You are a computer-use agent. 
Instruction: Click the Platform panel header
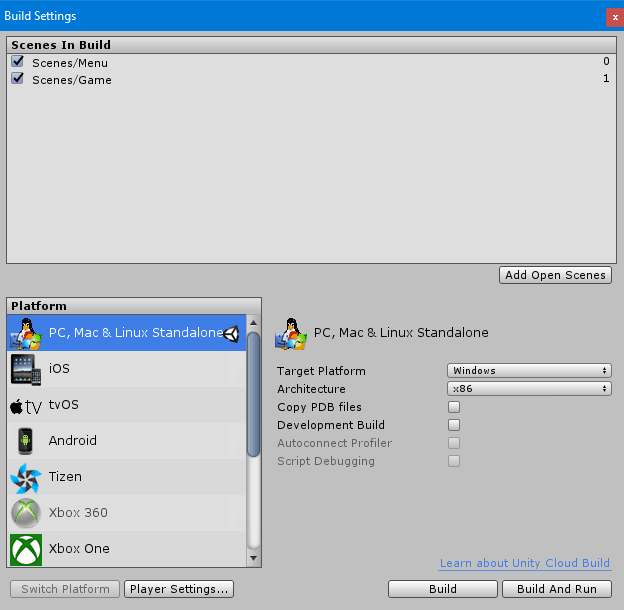(x=134, y=306)
